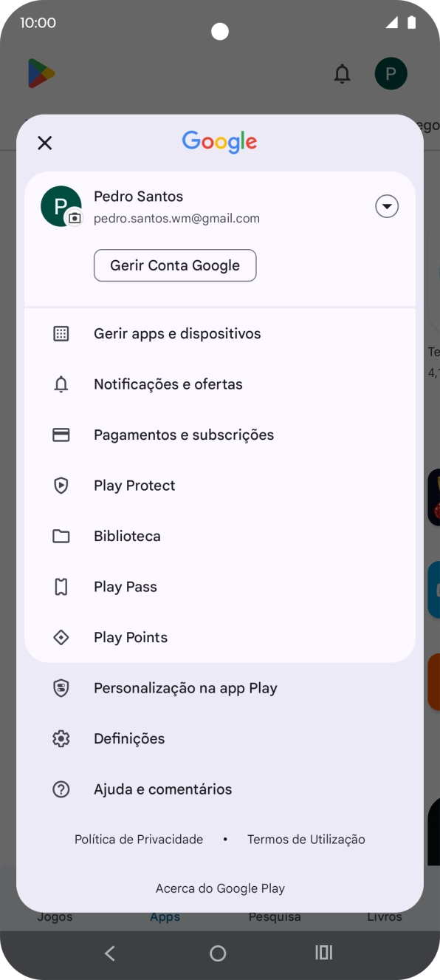
Task: Open Termos de Utilização link
Action: point(306,839)
